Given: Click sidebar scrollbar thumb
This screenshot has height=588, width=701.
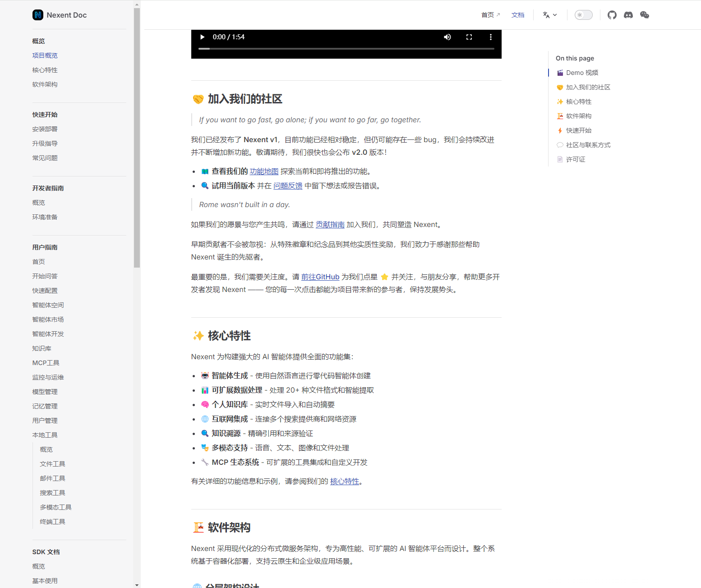Looking at the screenshot, I should tap(137, 138).
